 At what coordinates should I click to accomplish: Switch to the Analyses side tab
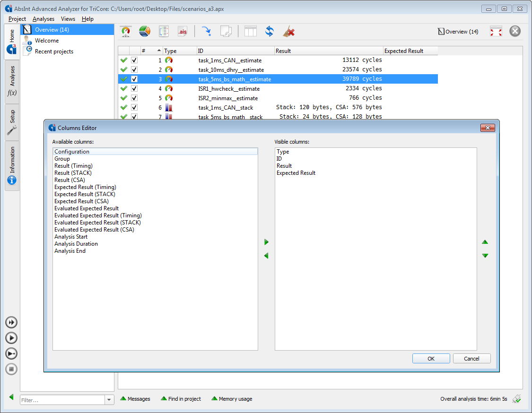tap(12, 82)
